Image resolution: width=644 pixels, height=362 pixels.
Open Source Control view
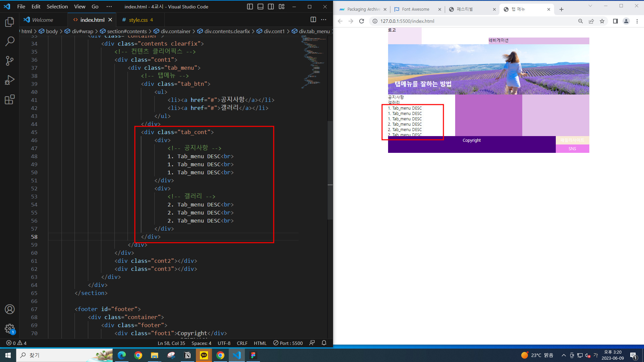click(10, 61)
